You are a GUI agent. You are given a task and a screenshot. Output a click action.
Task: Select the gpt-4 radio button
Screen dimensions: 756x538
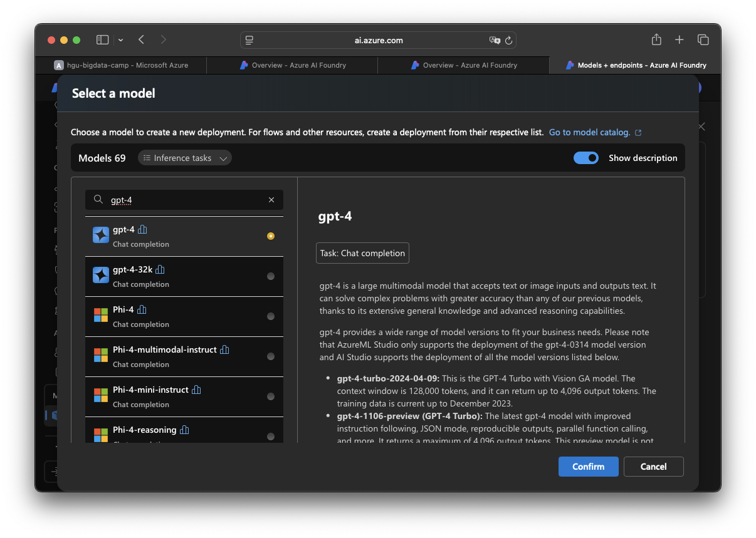coord(271,236)
